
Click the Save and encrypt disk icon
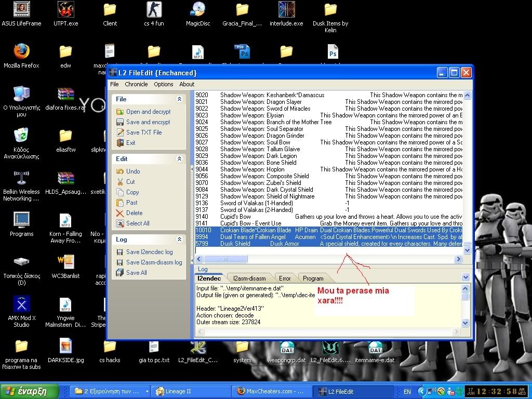(120, 122)
